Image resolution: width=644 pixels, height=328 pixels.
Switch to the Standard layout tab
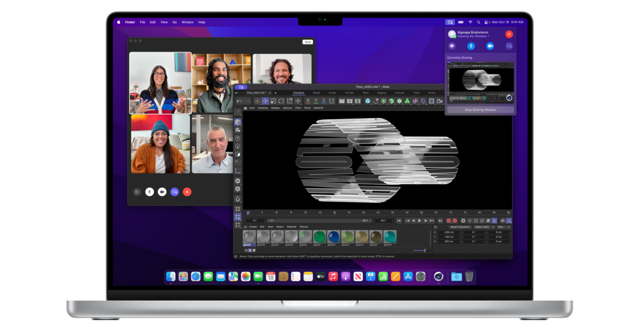[x=299, y=93]
